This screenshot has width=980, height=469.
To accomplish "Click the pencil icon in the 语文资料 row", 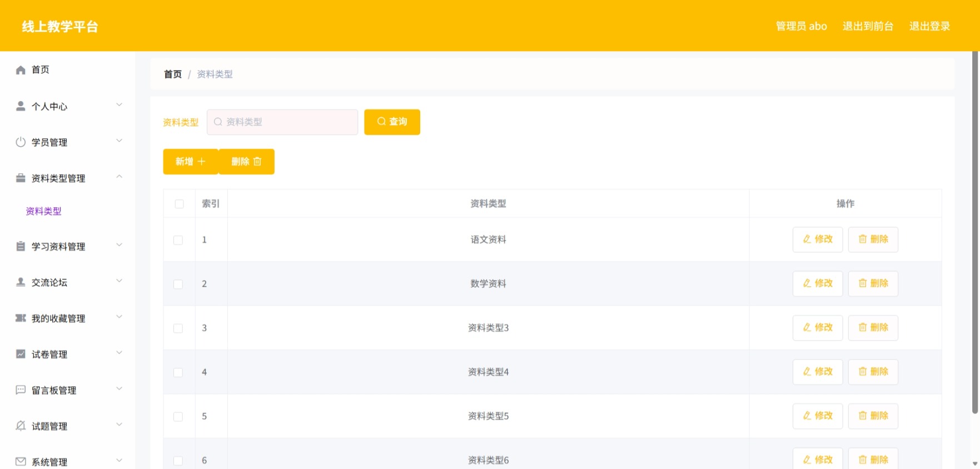I will pos(807,239).
